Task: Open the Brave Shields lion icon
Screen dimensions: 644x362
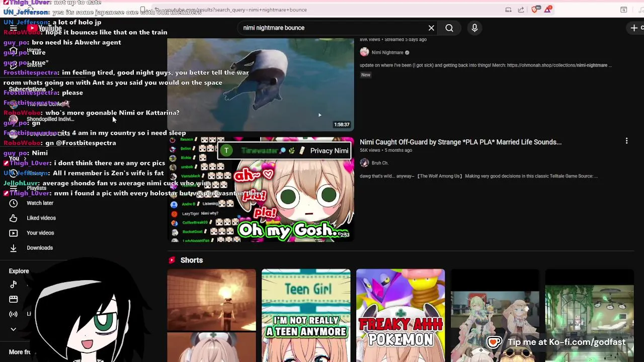Action: (x=535, y=10)
